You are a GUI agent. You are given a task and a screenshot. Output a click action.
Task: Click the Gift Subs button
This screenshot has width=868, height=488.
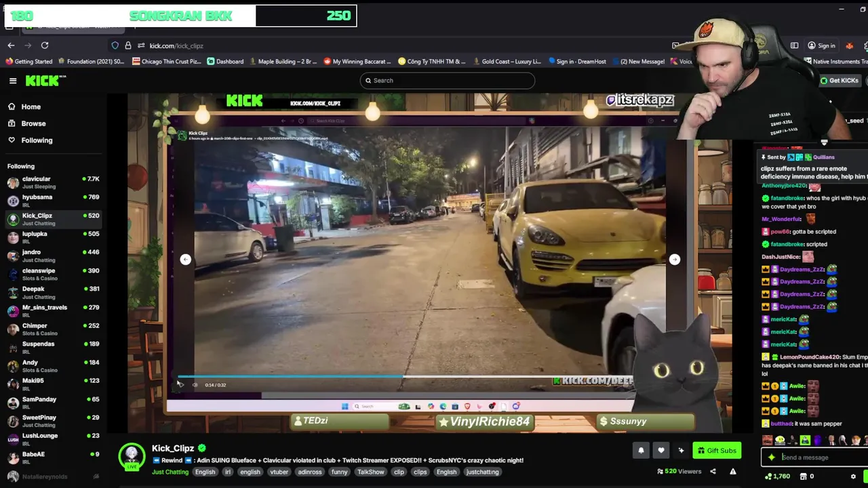[x=717, y=451]
